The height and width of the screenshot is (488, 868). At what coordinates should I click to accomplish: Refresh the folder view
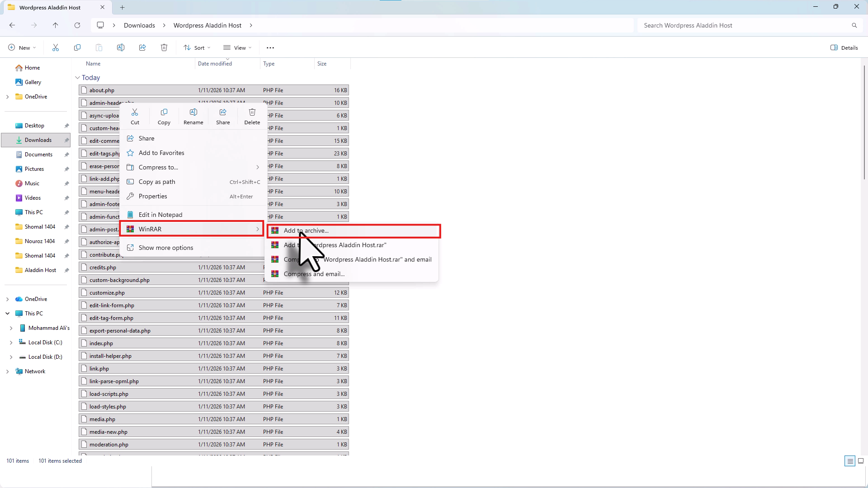point(77,25)
